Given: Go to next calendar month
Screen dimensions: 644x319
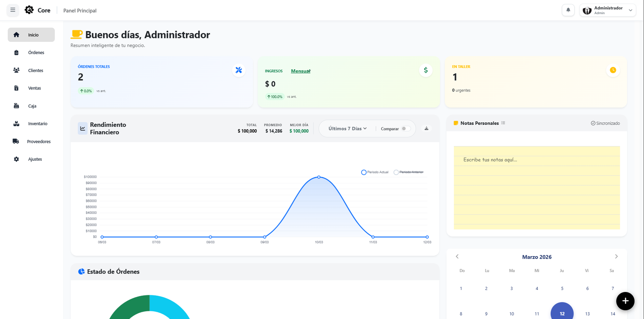Looking at the screenshot, I should pyautogui.click(x=616, y=257).
